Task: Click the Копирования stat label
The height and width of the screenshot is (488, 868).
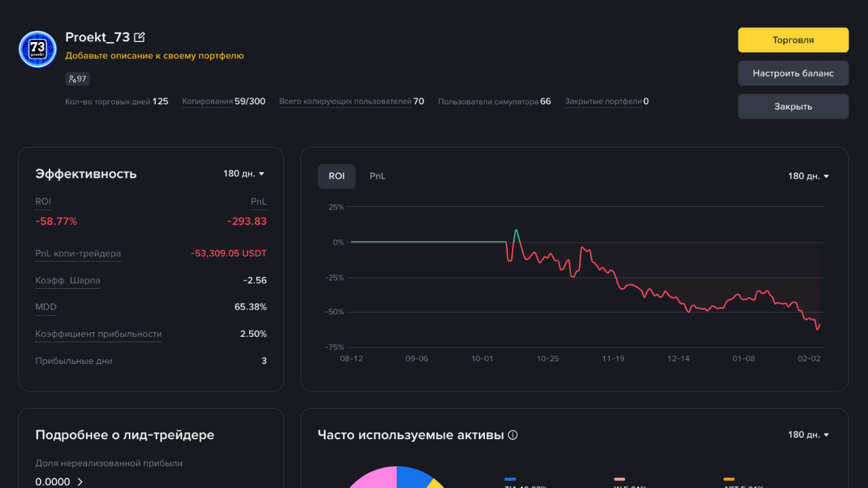Action: 208,102
